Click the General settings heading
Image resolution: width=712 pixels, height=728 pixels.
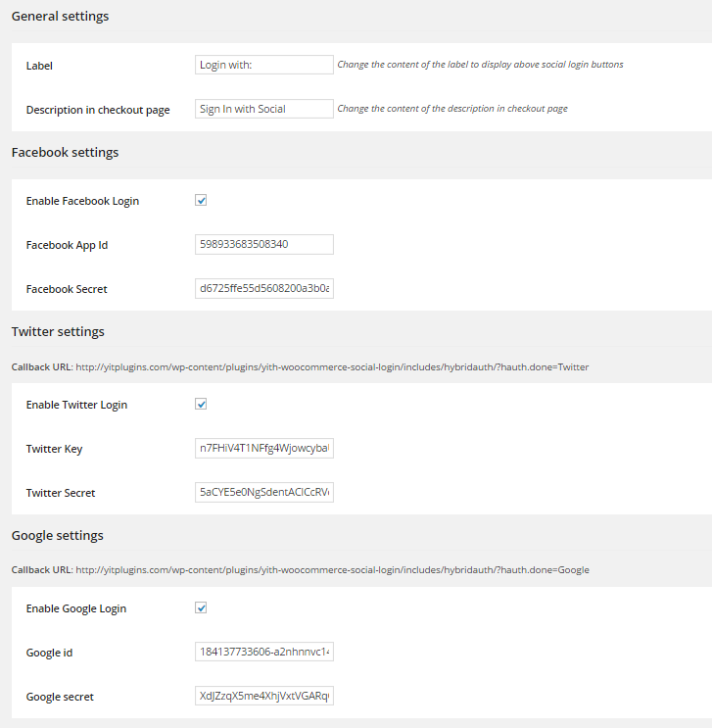coord(61,17)
